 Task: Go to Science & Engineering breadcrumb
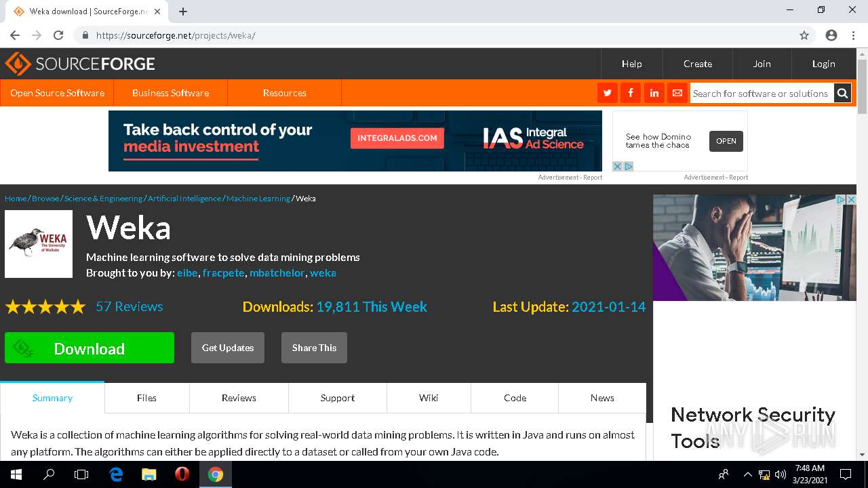pos(103,199)
